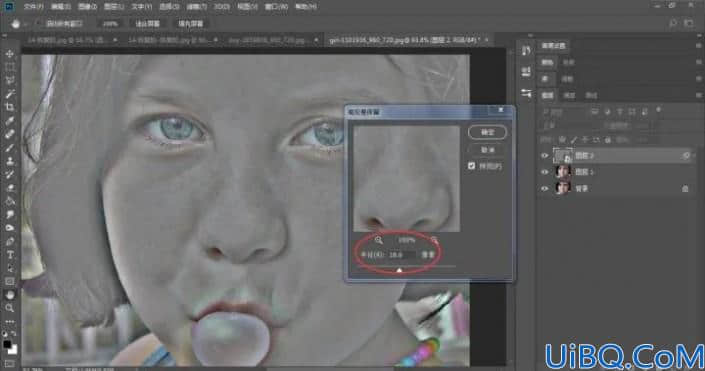This screenshot has height=371, width=705.
Task: Open the Libraries panel group flyout menu
Action: point(699,79)
